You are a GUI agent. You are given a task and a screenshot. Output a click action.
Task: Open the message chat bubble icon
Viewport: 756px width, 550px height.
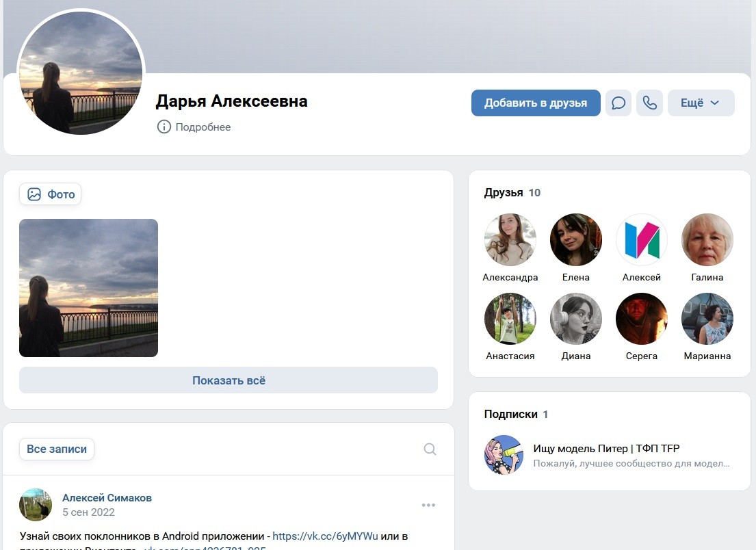pyautogui.click(x=618, y=103)
